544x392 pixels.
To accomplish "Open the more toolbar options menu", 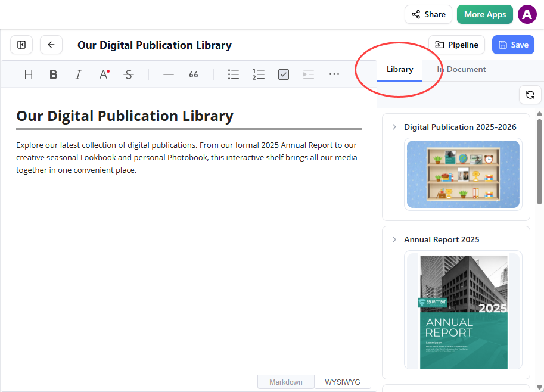I will tap(334, 74).
